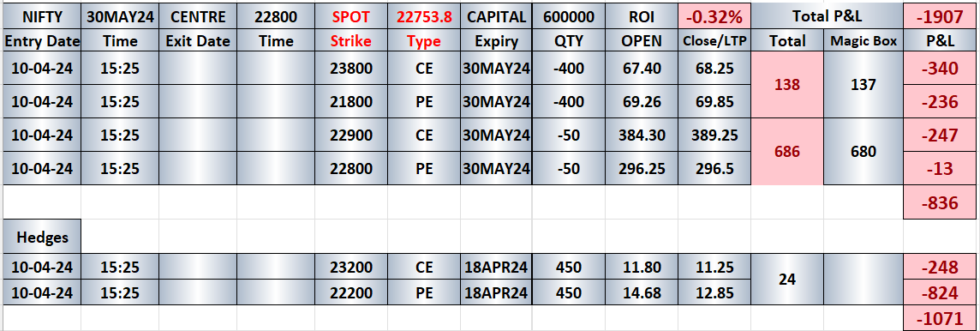Screen dimensions: 980x331
Task: Select the spot value 22753.8
Action: coord(424,16)
